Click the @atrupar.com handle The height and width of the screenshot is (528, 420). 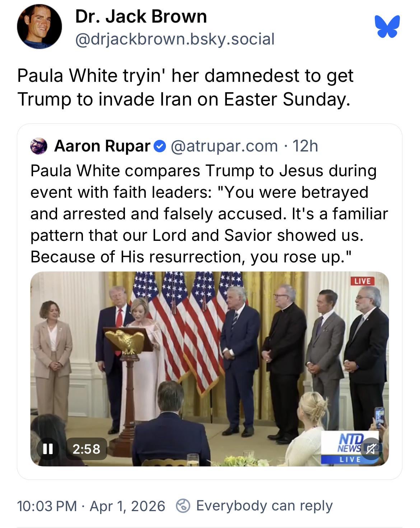click(224, 146)
